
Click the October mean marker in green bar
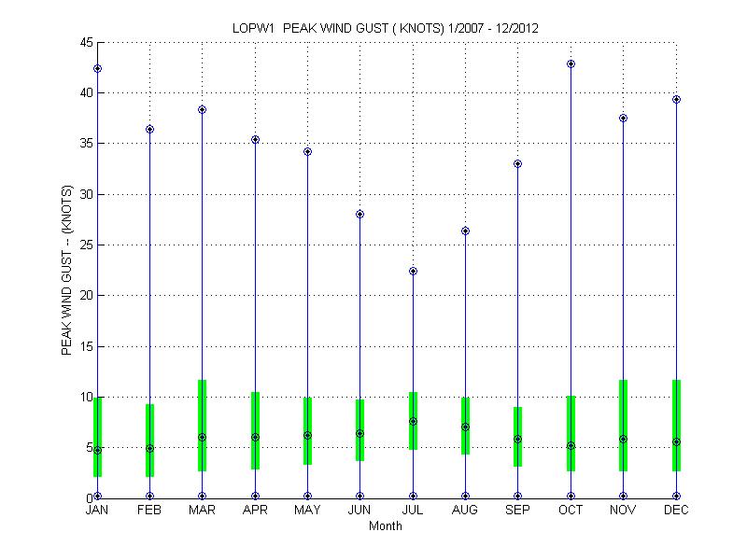(x=571, y=446)
